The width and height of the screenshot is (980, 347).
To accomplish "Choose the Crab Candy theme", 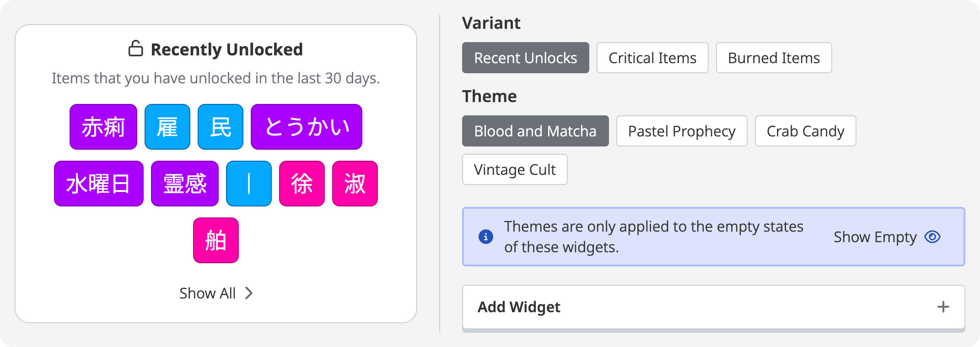I will pyautogui.click(x=805, y=131).
